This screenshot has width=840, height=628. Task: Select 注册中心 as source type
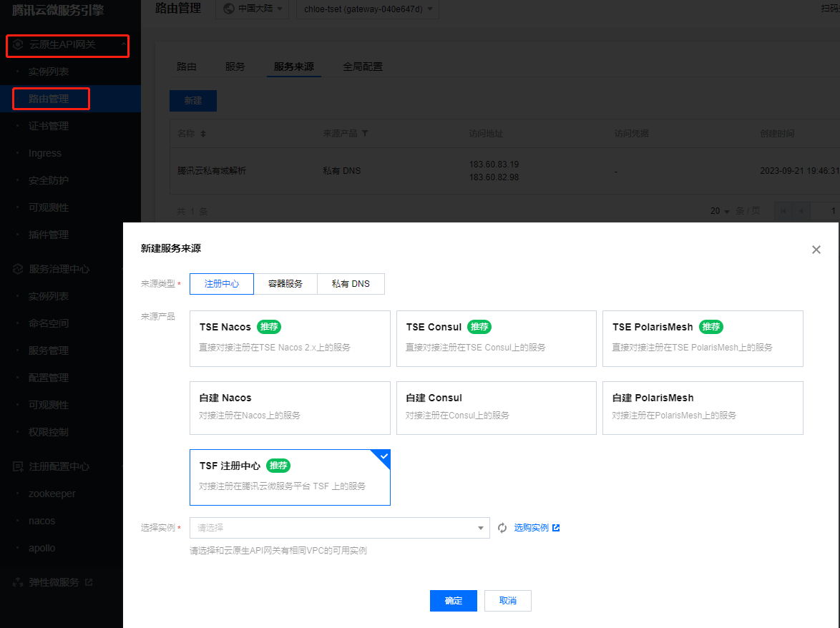pos(222,284)
